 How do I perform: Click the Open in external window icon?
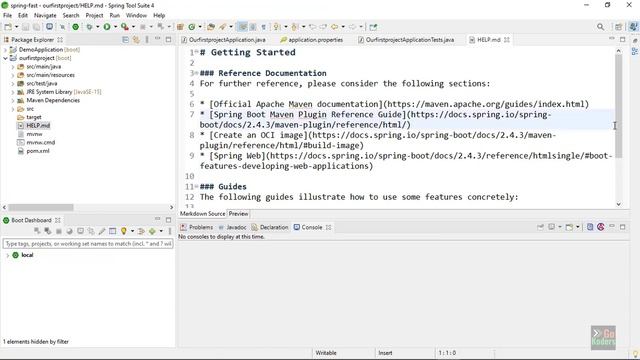click(373, 27)
